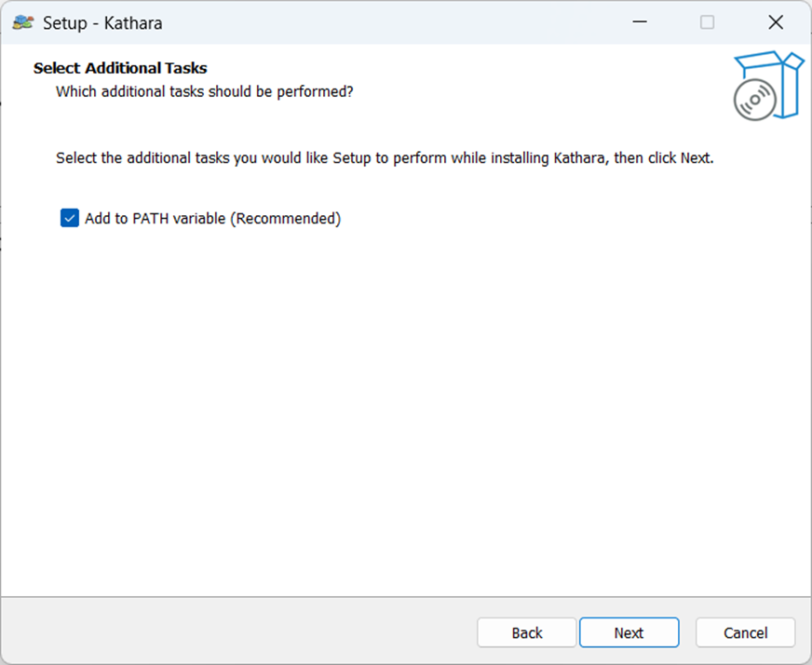Click the disc graphic on the setup image
Screen dimensions: 812x665
tap(751, 101)
